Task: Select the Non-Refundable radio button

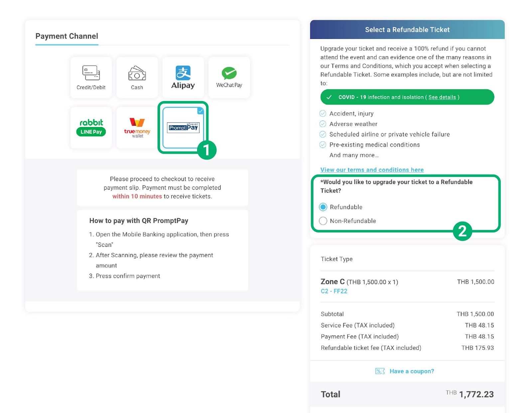Action: point(323,221)
